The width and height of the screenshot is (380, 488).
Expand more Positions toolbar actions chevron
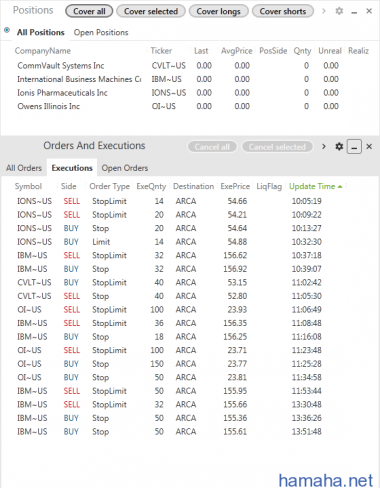pyautogui.click(x=323, y=11)
